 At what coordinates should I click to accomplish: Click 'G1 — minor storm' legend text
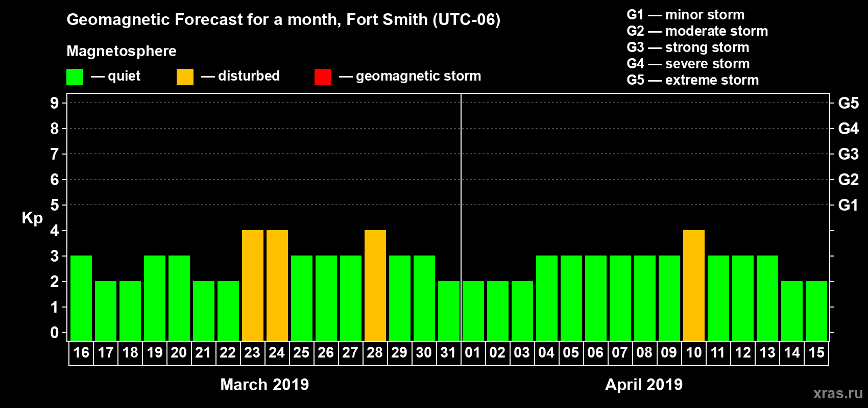click(686, 15)
